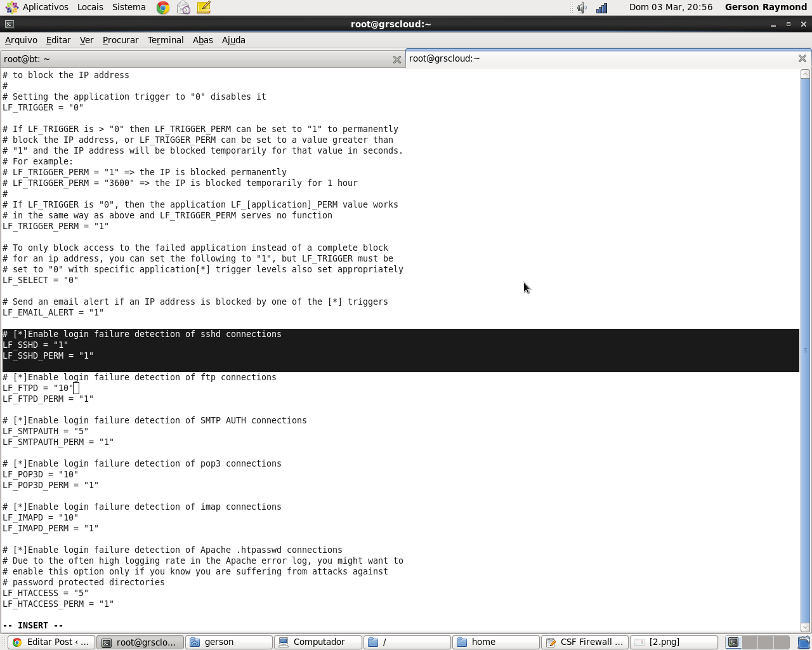Open the Terminal menu
Viewport: 812px width, 650px height.
tap(166, 40)
